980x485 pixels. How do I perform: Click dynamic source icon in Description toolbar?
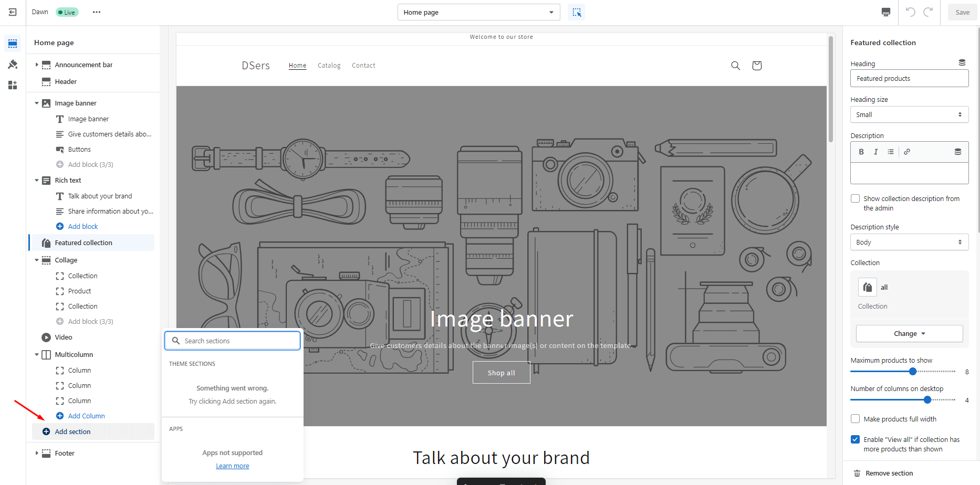point(958,152)
